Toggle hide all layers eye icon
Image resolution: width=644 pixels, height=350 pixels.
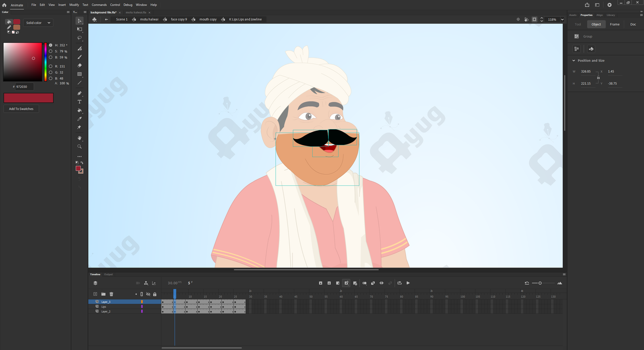point(148,294)
